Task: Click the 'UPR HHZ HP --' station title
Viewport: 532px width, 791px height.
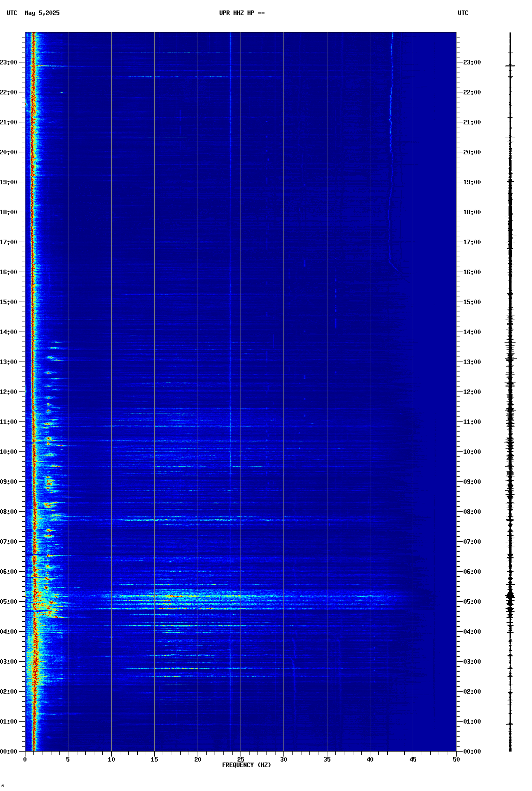Action: coord(242,13)
